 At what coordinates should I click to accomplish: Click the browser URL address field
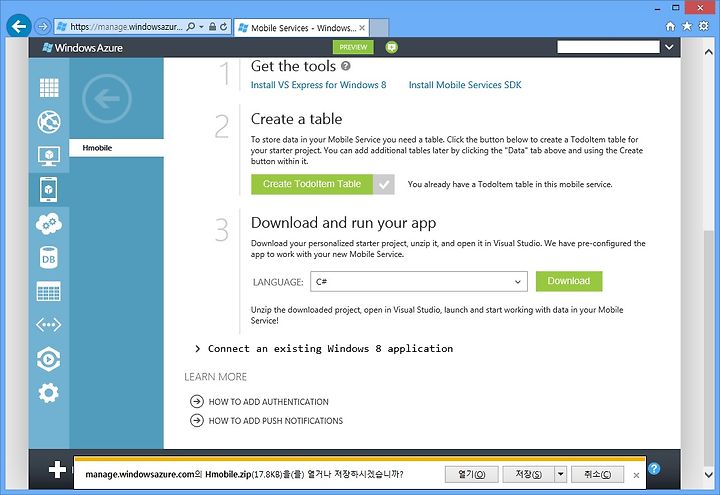(x=126, y=27)
